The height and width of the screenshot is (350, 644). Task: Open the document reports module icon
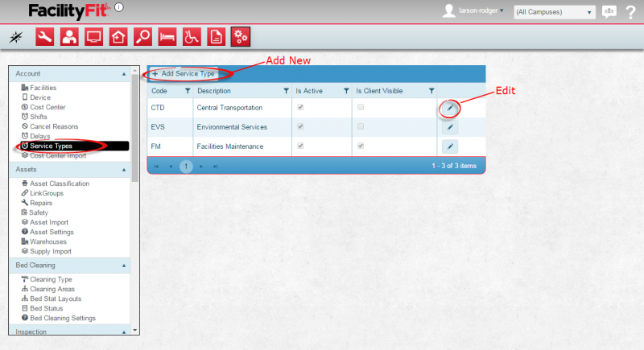216,37
